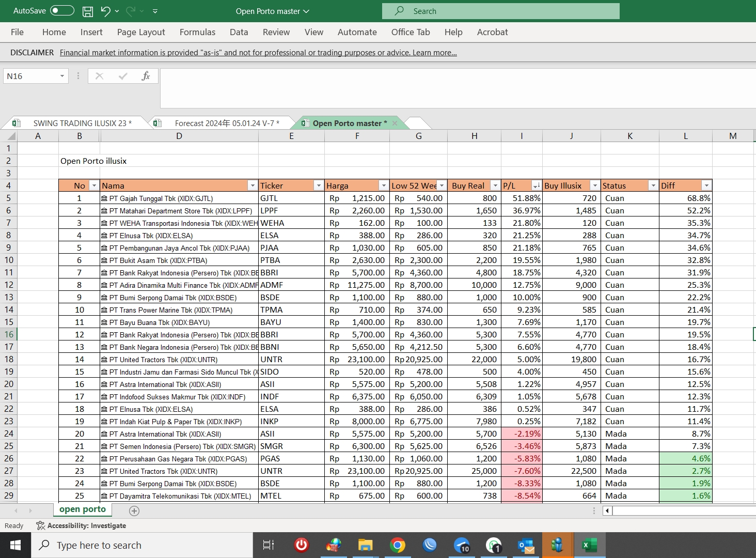Screen dimensions: 756x558
Task: Close the Open Porto master workbook tab
Action: pyautogui.click(x=395, y=123)
